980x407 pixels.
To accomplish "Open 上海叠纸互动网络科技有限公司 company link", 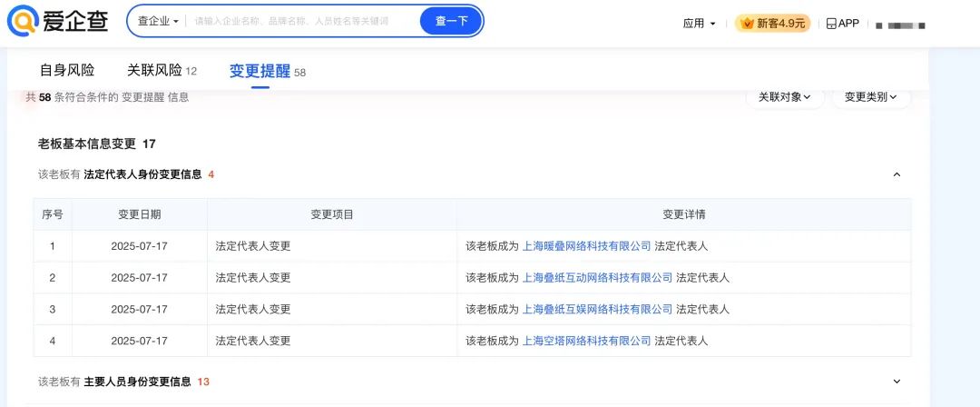I will [597, 278].
